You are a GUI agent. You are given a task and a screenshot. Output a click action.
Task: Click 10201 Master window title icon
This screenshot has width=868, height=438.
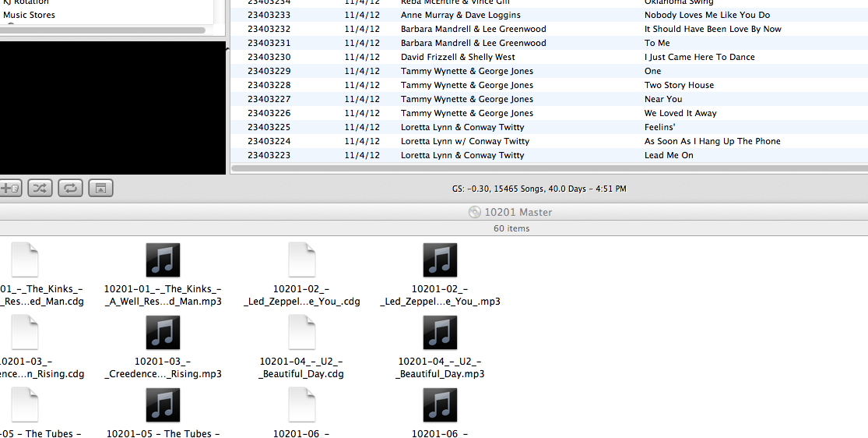point(474,212)
